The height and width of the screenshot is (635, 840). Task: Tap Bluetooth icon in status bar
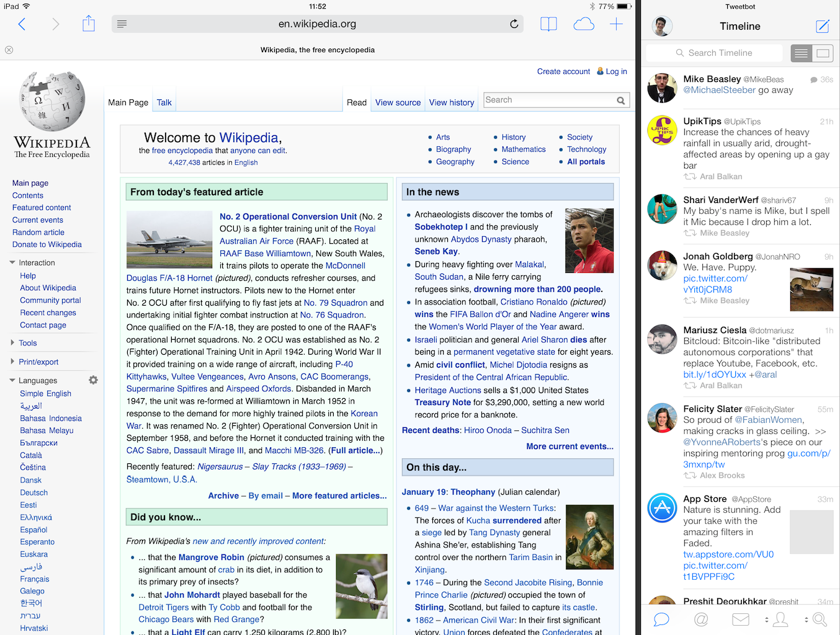point(592,6)
